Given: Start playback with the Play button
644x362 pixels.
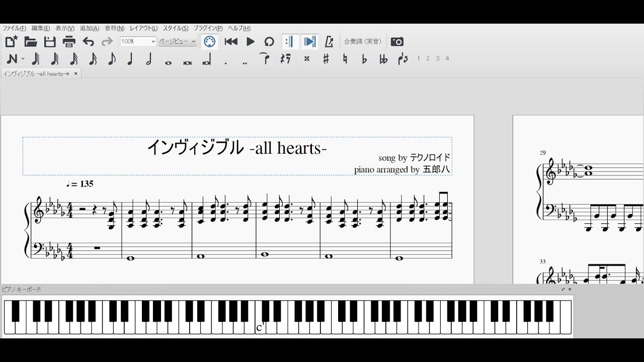Looking at the screenshot, I should (251, 42).
